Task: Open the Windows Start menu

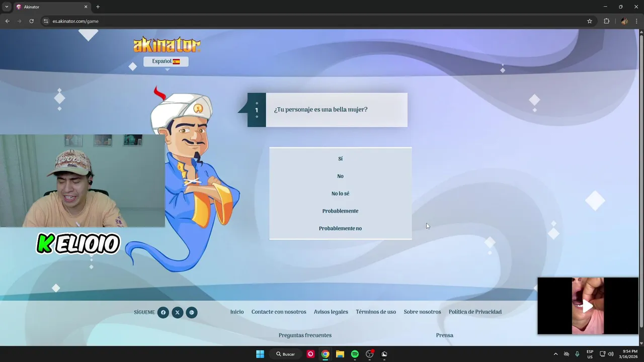Action: 260,354
